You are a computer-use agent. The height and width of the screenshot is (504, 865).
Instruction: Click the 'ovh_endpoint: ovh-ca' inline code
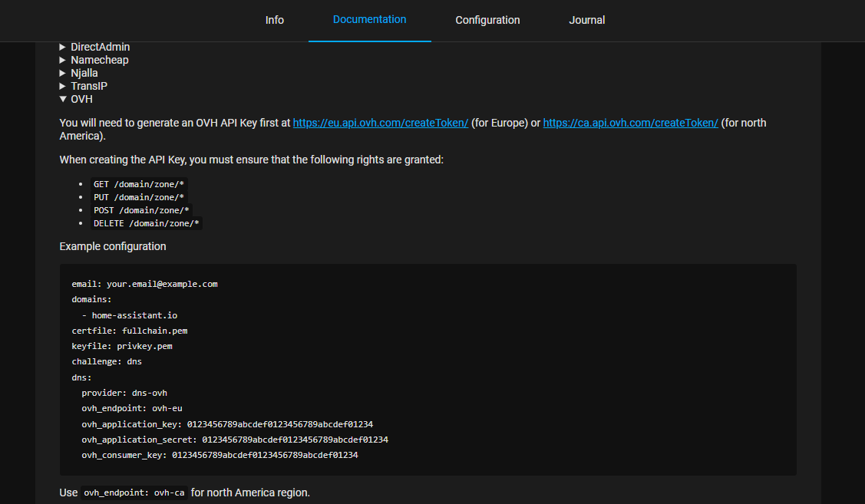134,493
